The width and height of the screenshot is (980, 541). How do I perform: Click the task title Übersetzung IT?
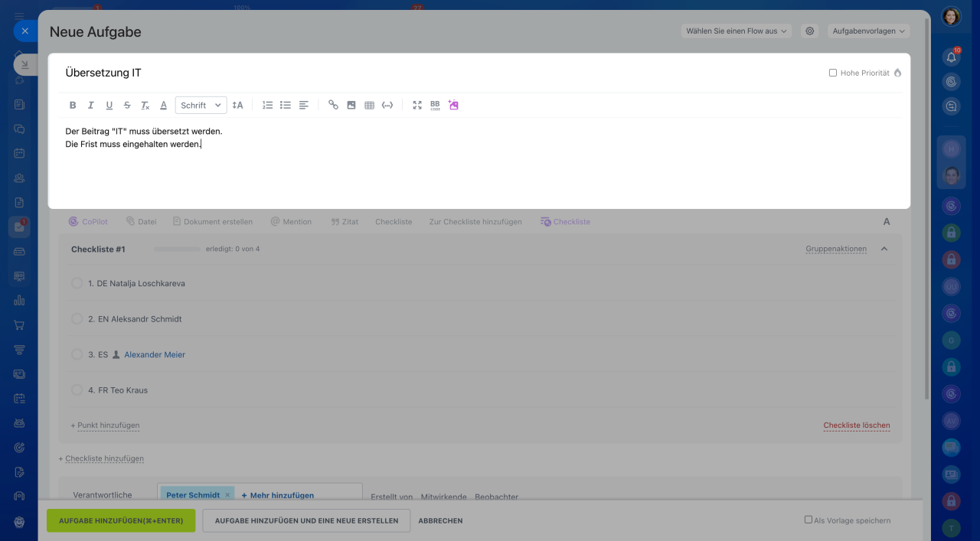(103, 73)
